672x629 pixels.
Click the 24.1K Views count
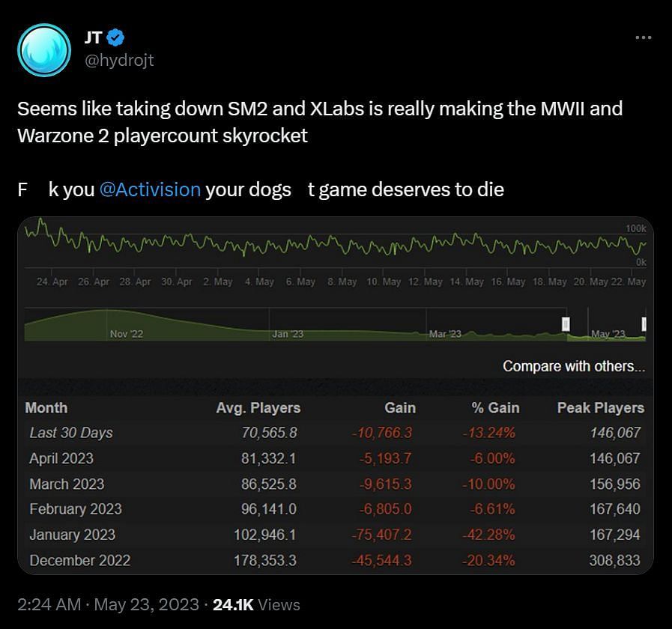(x=256, y=604)
